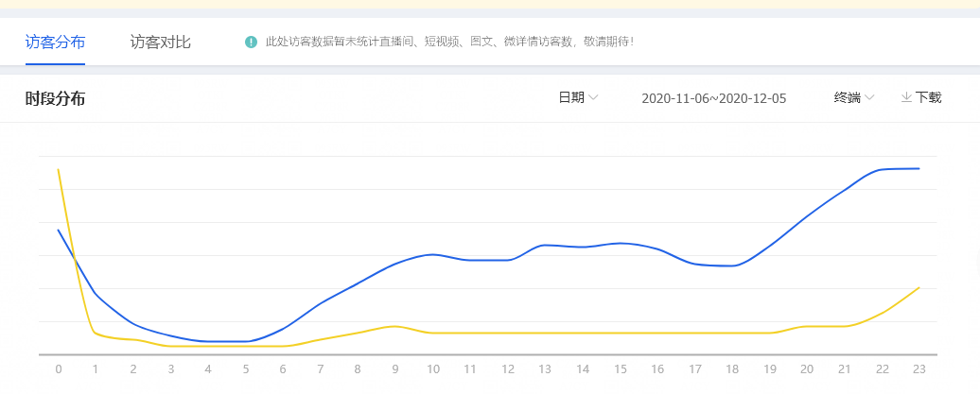The width and height of the screenshot is (980, 394).
Task: Click hour 18 label on the x-axis
Action: coord(731,369)
